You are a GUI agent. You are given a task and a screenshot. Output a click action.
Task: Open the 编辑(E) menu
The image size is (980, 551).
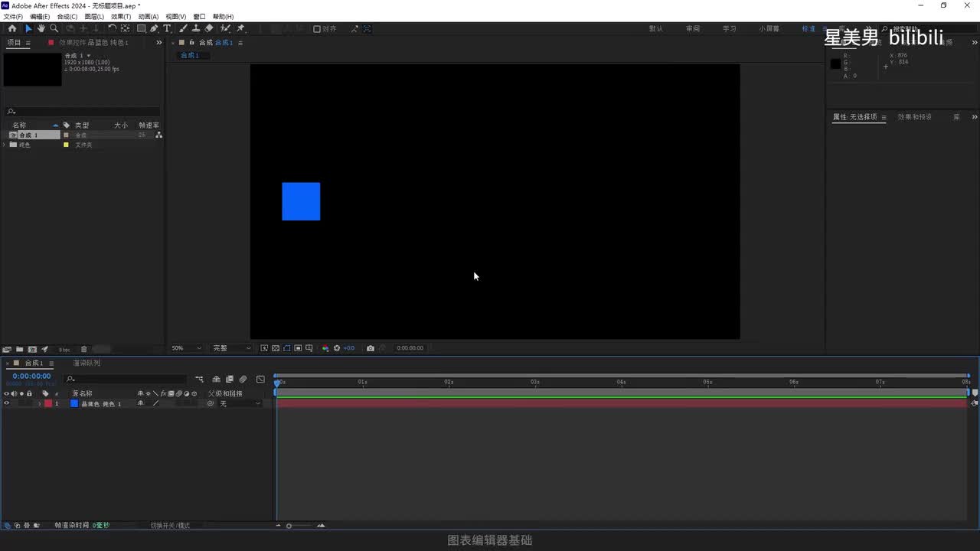(40, 16)
